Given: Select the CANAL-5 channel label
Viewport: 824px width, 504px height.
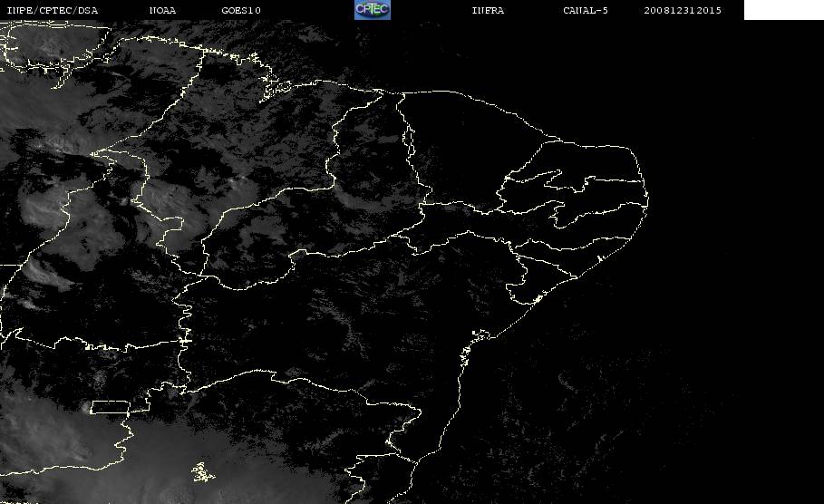Looking at the screenshot, I should (586, 11).
